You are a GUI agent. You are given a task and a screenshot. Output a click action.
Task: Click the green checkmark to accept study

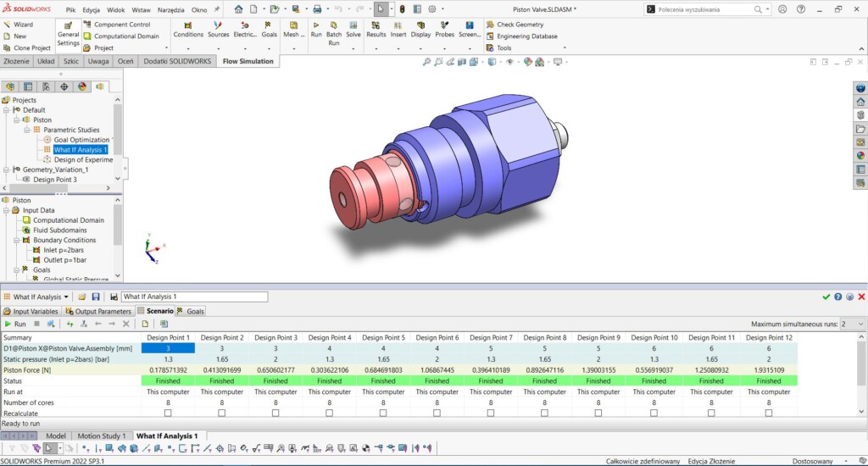826,297
